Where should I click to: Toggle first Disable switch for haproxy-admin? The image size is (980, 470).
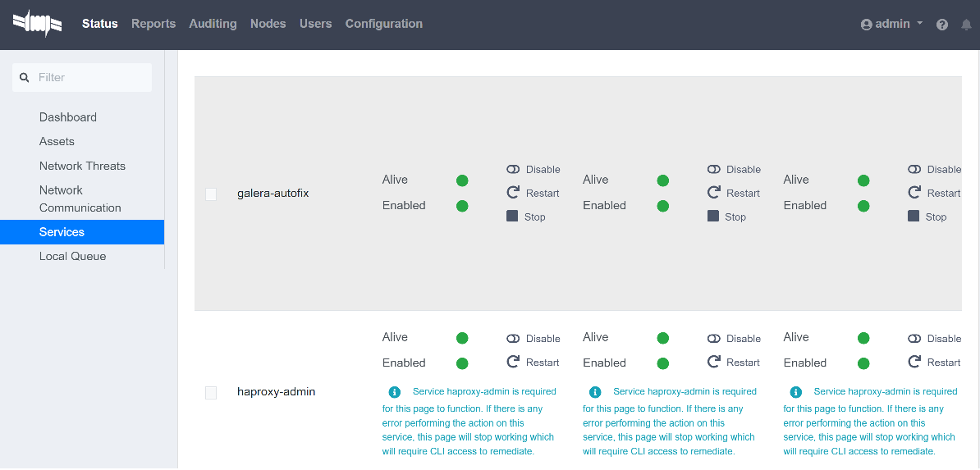pos(513,338)
